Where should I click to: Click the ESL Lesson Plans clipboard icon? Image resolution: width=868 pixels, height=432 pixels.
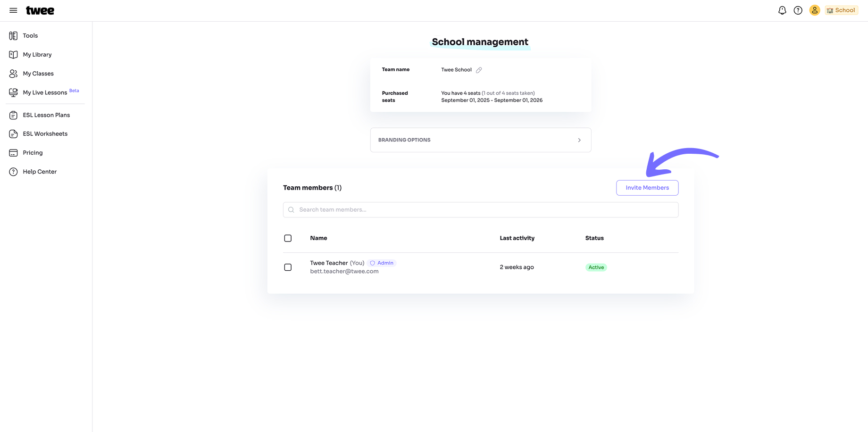click(13, 115)
